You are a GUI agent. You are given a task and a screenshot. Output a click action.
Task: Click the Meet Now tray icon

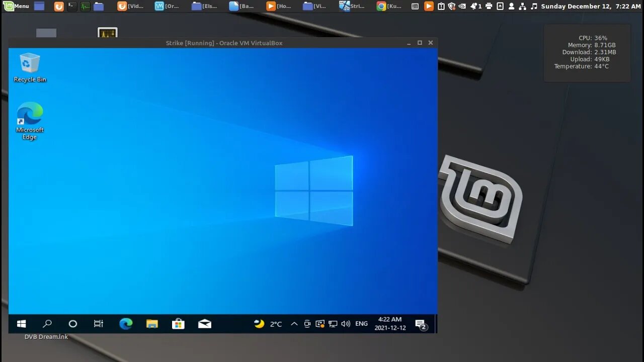pyautogui.click(x=307, y=324)
